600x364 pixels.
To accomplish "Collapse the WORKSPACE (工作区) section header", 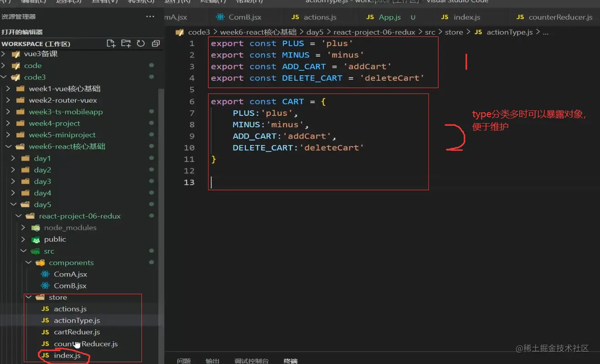I will pyautogui.click(x=36, y=44).
